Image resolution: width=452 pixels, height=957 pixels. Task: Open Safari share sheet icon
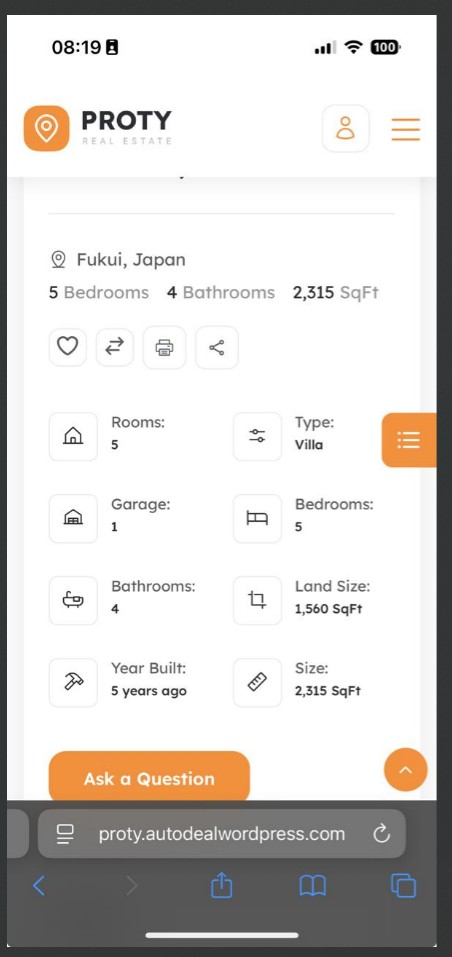tap(221, 885)
